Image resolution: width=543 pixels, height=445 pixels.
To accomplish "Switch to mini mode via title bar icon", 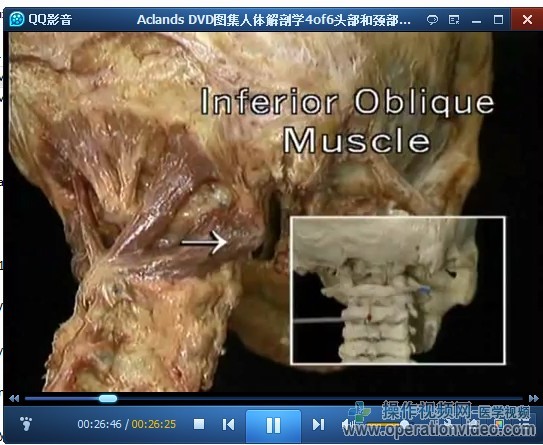I will pyautogui.click(x=454, y=20).
